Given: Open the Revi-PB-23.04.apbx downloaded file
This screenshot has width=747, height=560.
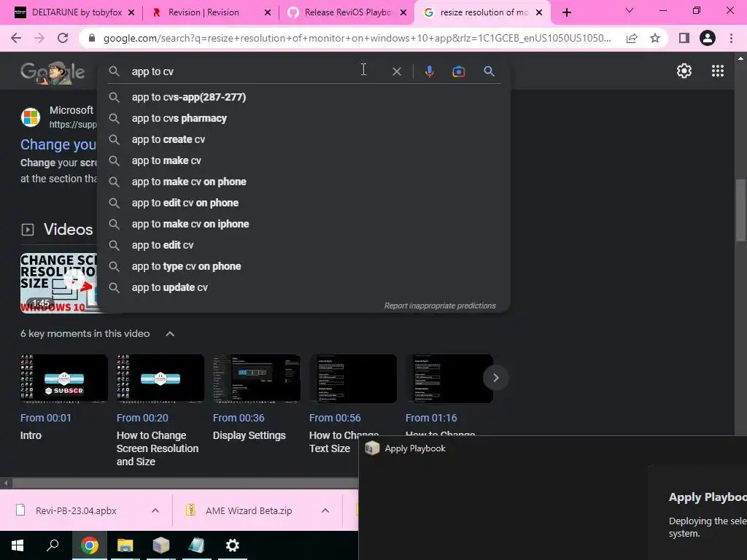Looking at the screenshot, I should click(76, 510).
